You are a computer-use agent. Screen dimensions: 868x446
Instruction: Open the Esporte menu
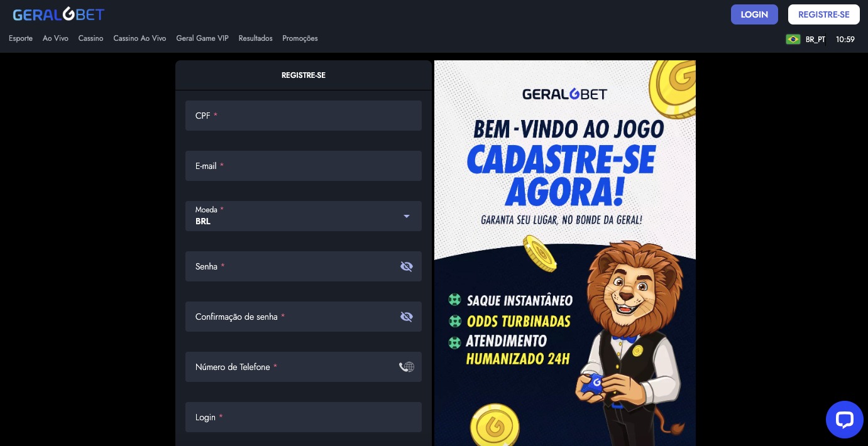[x=21, y=38]
